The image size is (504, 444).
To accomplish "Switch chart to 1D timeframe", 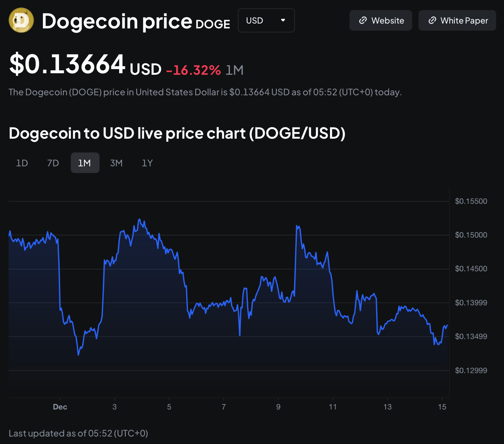I will pyautogui.click(x=22, y=163).
